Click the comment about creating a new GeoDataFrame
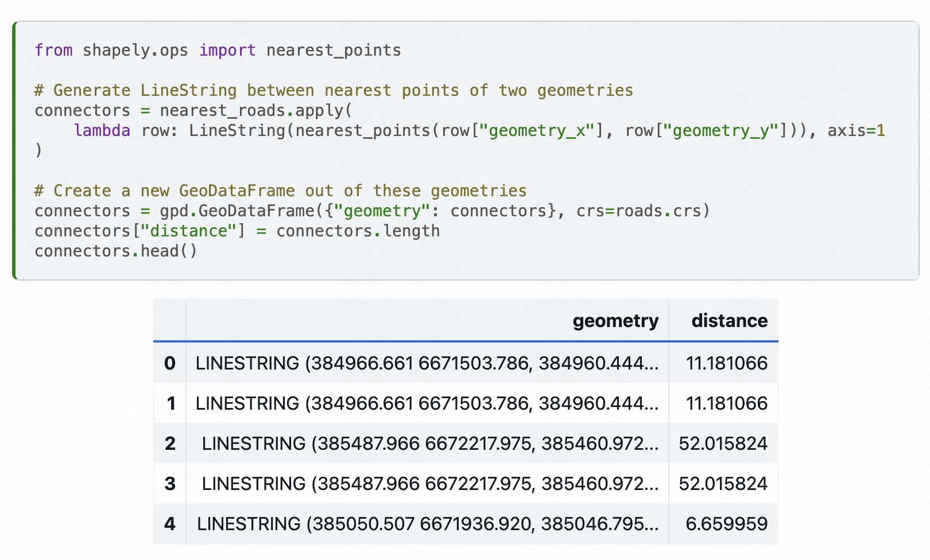This screenshot has height=560, width=930. point(280,190)
